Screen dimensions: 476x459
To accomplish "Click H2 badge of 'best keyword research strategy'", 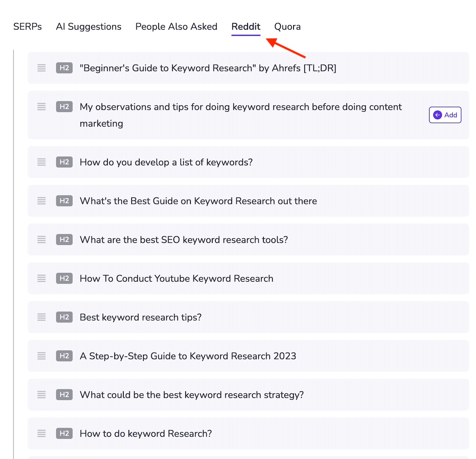I will [x=64, y=395].
